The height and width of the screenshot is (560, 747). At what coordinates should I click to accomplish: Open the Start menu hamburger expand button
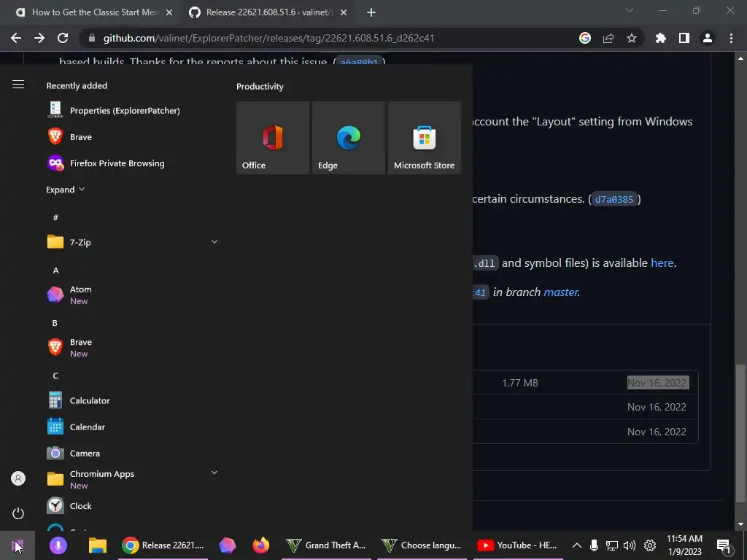(x=18, y=85)
